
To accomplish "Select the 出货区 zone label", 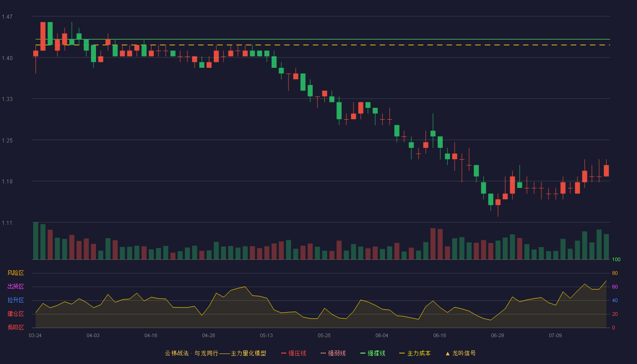I will point(15,287).
